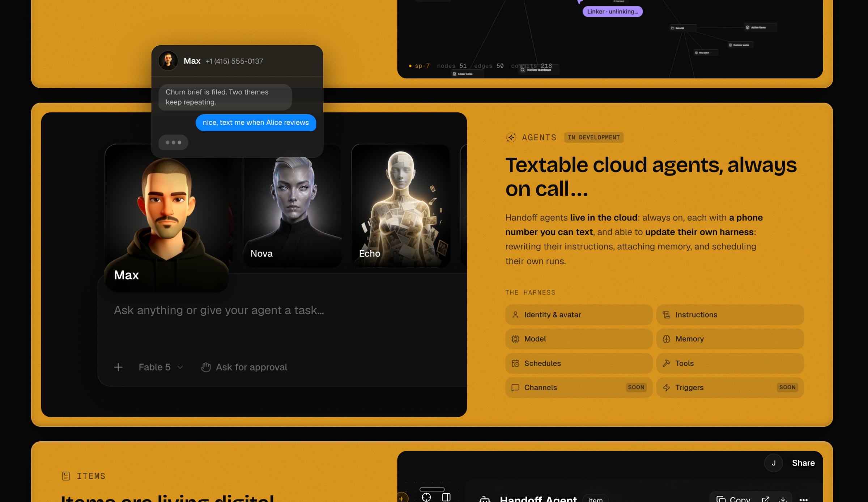This screenshot has width=868, height=502.
Task: Open the Model harness item
Action: point(579,339)
